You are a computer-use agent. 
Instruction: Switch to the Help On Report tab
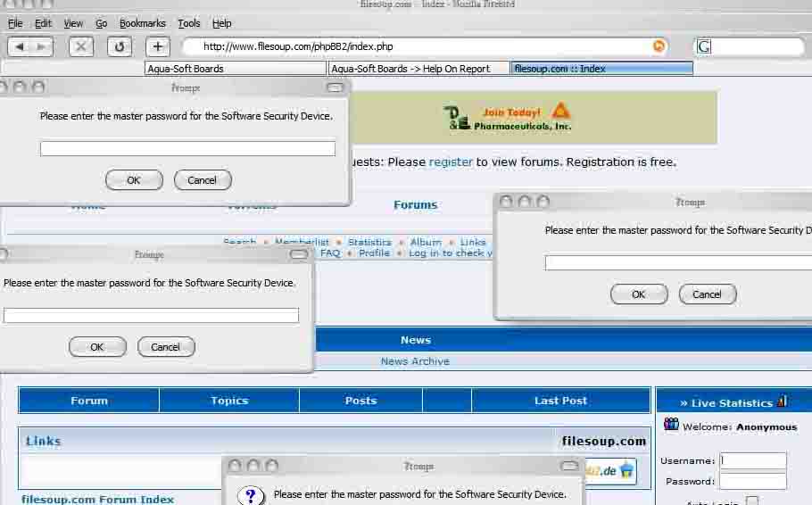click(x=419, y=69)
